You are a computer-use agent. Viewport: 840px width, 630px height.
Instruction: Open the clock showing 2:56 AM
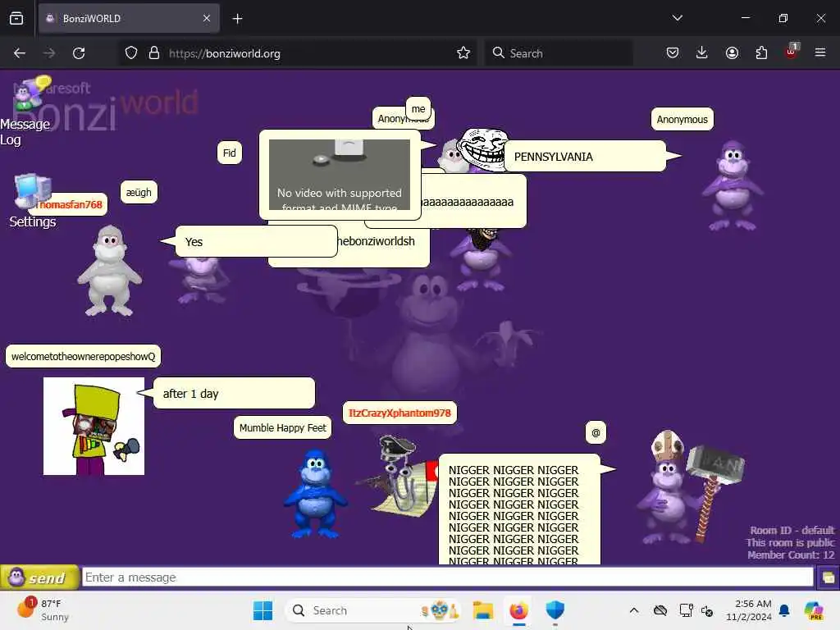click(x=748, y=610)
